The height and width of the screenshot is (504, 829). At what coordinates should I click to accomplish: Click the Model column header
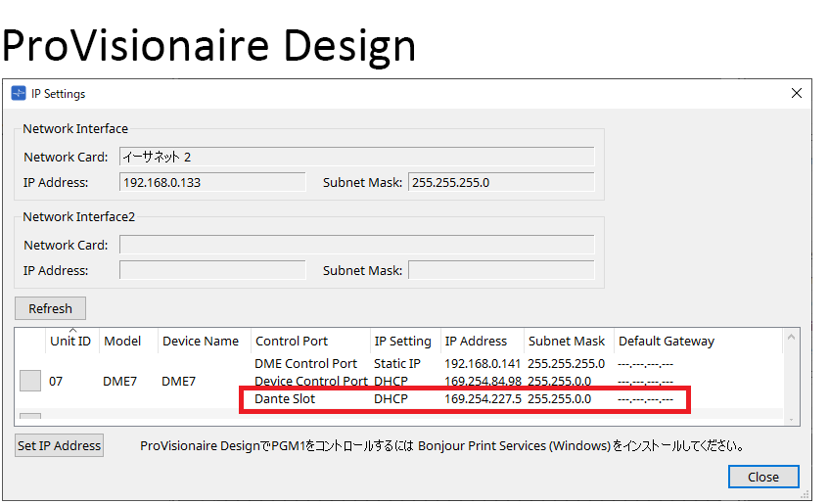point(123,342)
